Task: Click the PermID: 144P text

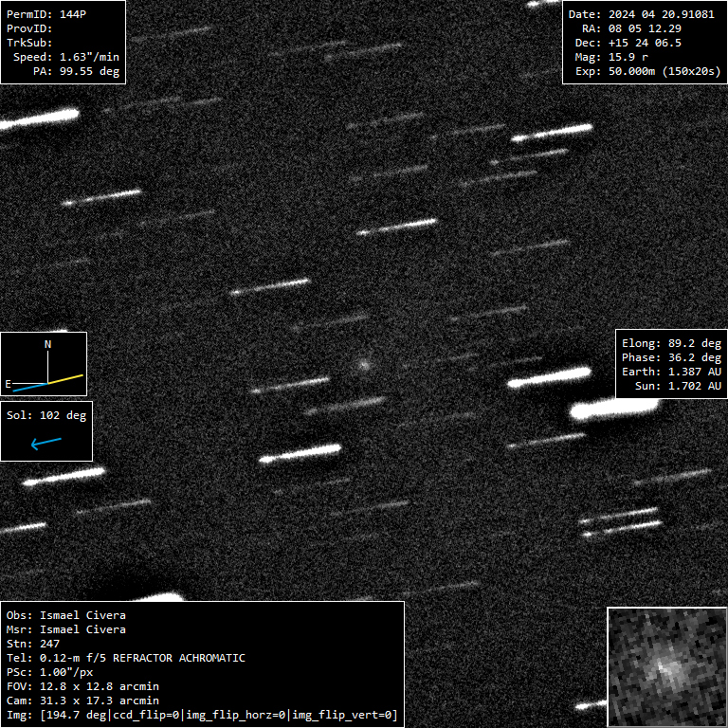Action: tap(46, 14)
